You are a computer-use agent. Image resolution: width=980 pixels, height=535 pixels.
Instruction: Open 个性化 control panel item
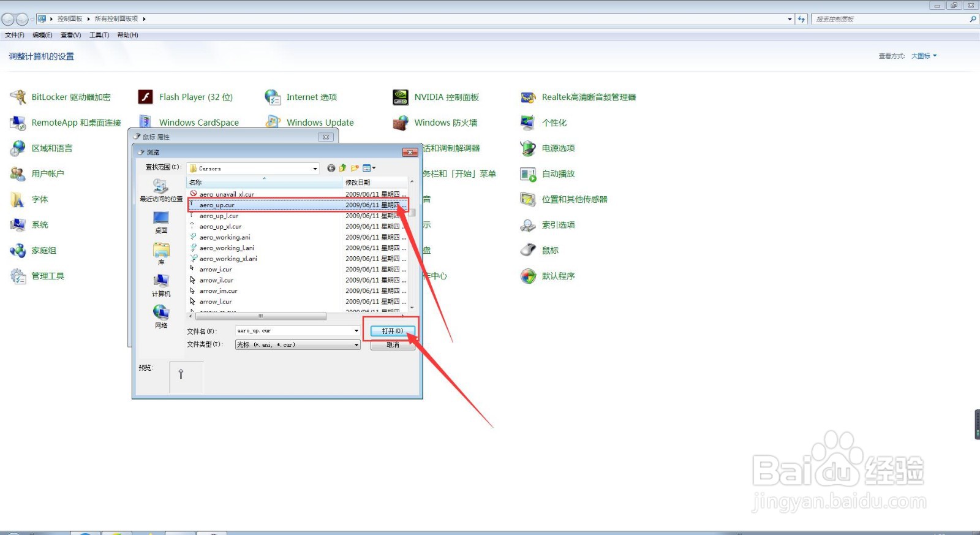(x=543, y=123)
